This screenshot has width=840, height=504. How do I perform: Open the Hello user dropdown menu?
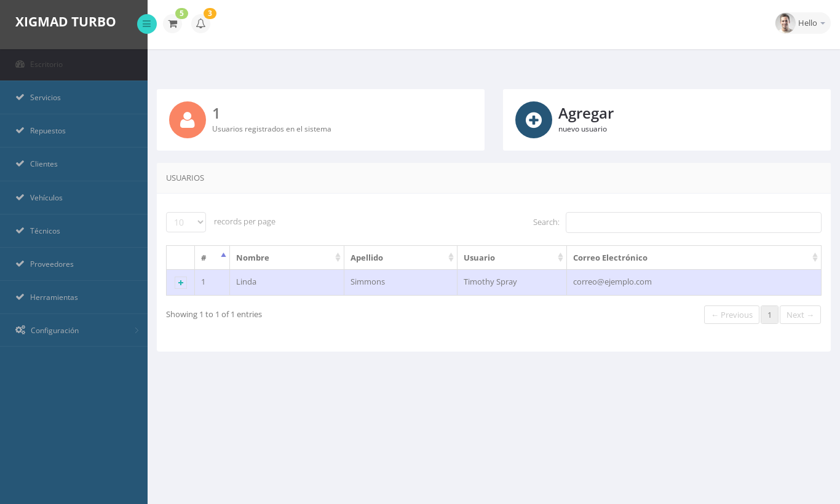tap(802, 23)
